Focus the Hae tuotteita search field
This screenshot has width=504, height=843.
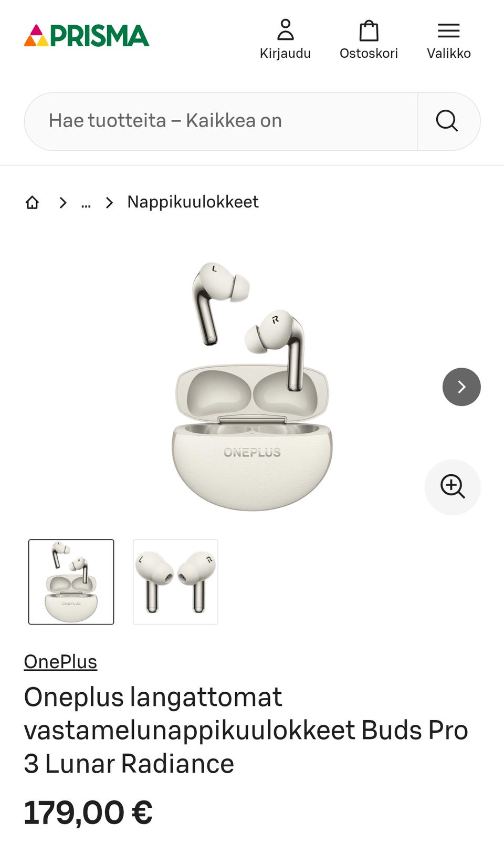221,121
